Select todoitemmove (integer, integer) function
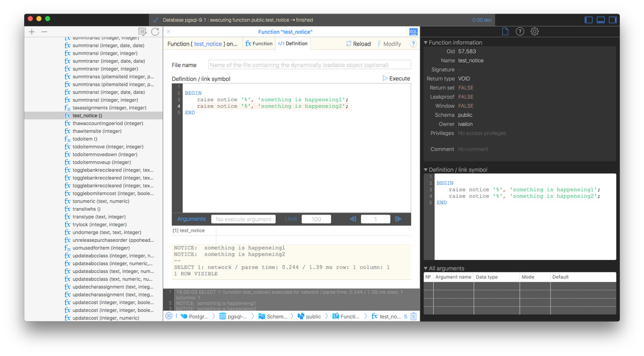This screenshot has width=644, height=356. (x=104, y=146)
